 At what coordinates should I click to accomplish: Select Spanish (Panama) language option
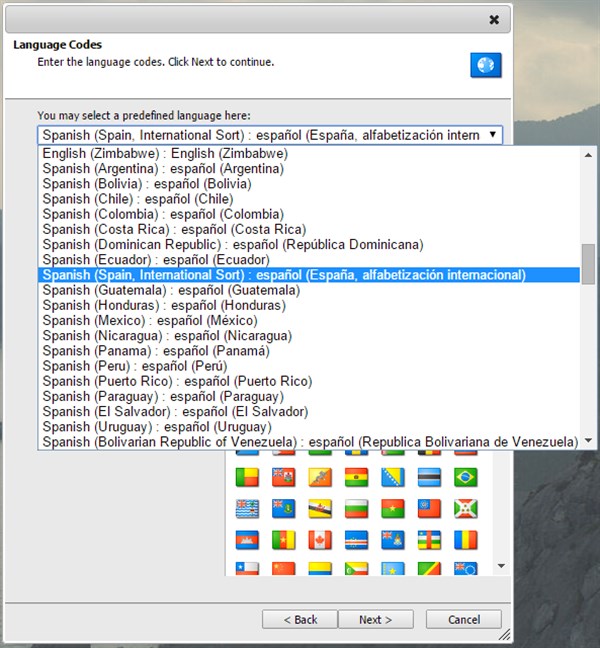click(x=309, y=351)
